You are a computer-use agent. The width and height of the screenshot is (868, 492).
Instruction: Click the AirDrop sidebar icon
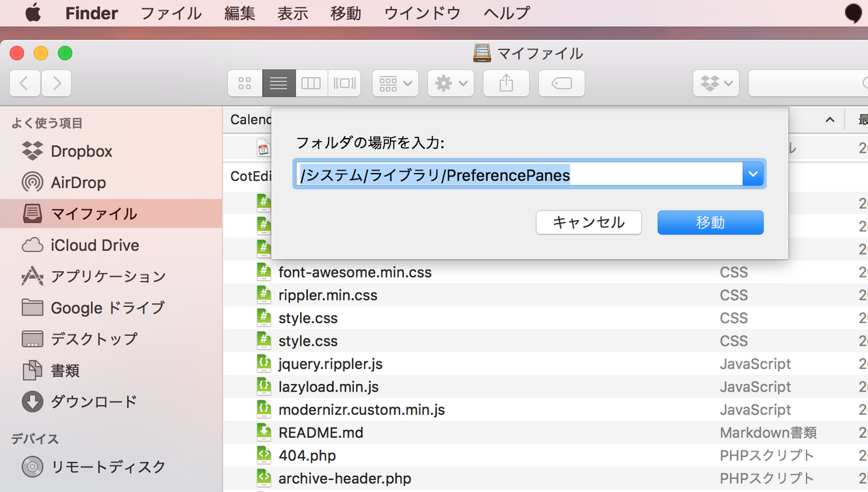[x=32, y=182]
